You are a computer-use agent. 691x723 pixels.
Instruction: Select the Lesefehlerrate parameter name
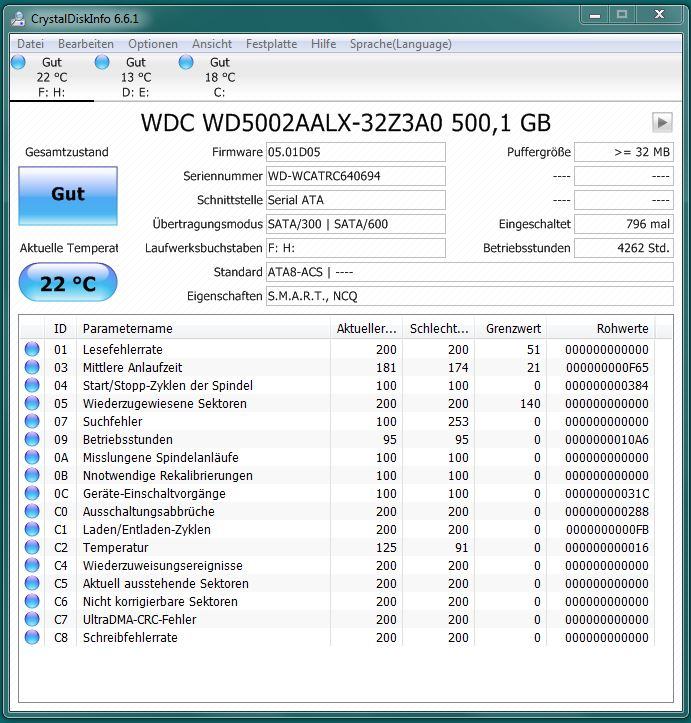click(123, 350)
